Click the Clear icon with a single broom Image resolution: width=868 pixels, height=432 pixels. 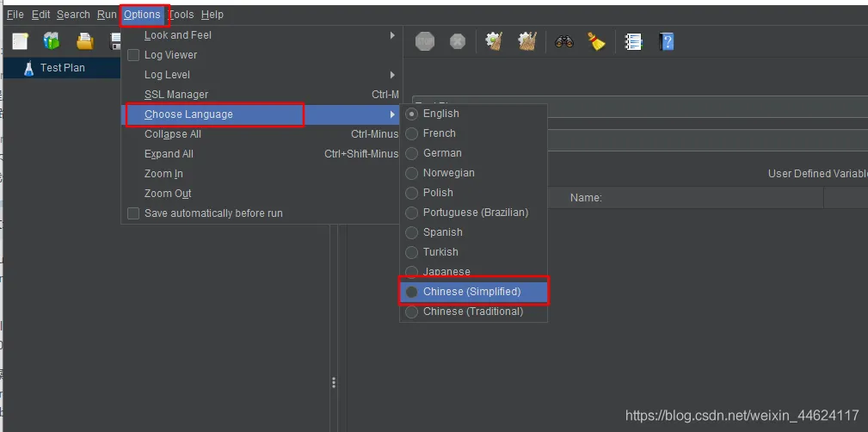pos(494,41)
